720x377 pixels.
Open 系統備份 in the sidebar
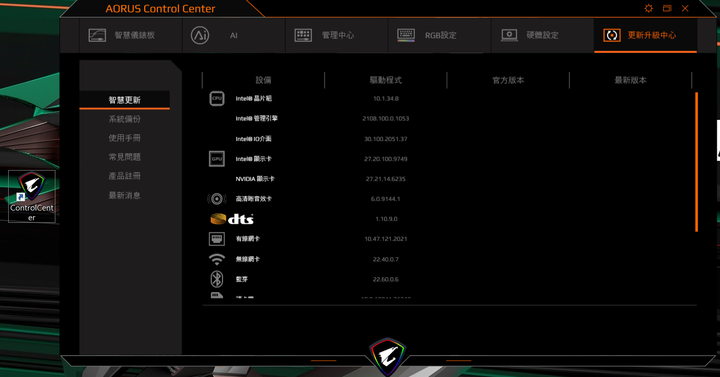coord(124,119)
